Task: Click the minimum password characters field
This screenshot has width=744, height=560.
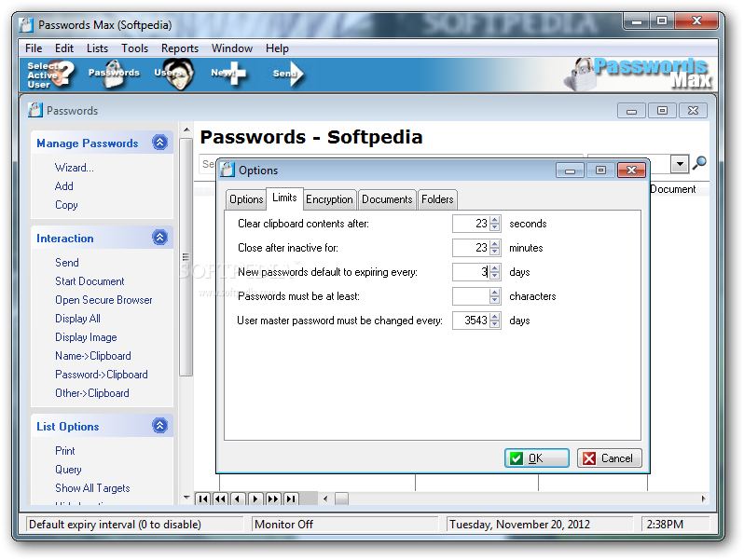Action: [471, 296]
